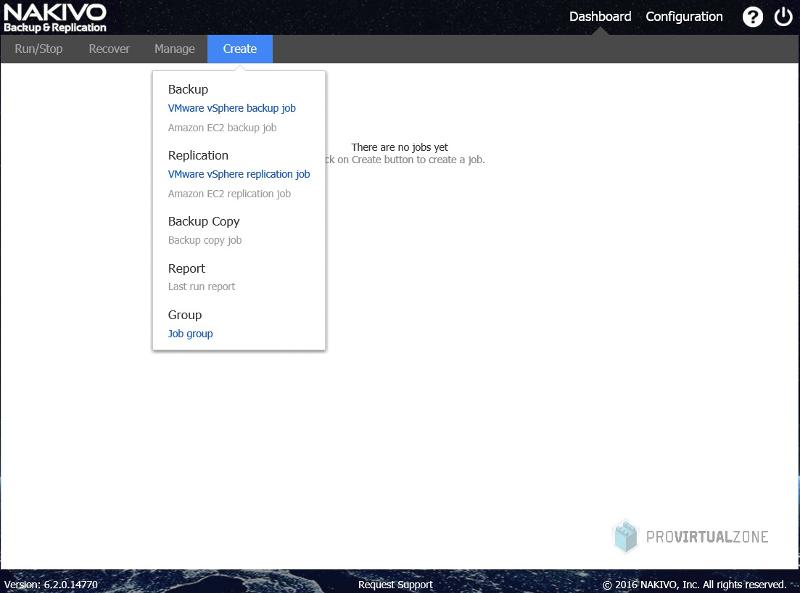The width and height of the screenshot is (800, 593).
Task: Go to the Configuration page
Action: point(684,17)
